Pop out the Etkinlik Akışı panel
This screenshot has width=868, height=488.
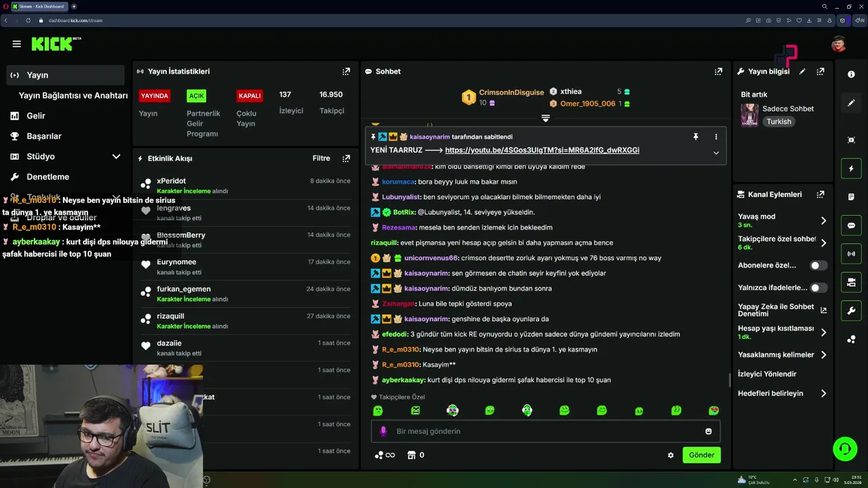pyautogui.click(x=347, y=158)
